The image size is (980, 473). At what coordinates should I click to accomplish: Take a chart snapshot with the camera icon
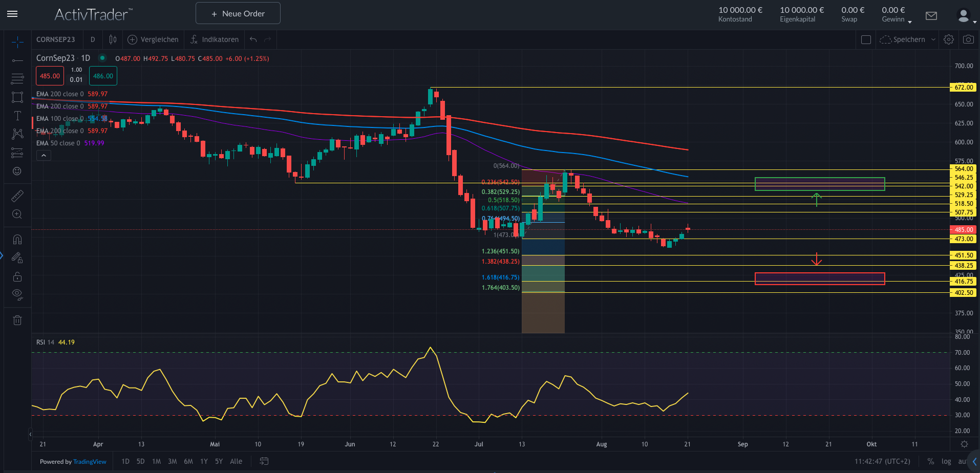(x=968, y=39)
